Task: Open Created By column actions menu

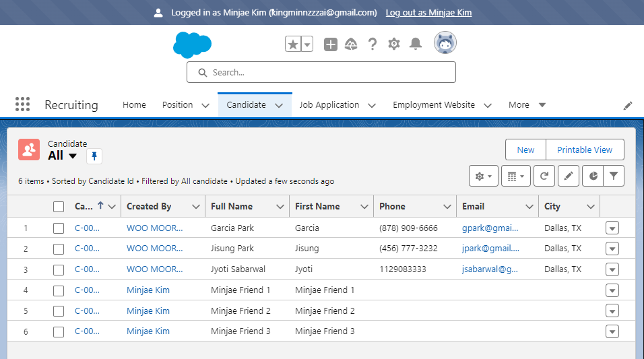Action: (196, 207)
